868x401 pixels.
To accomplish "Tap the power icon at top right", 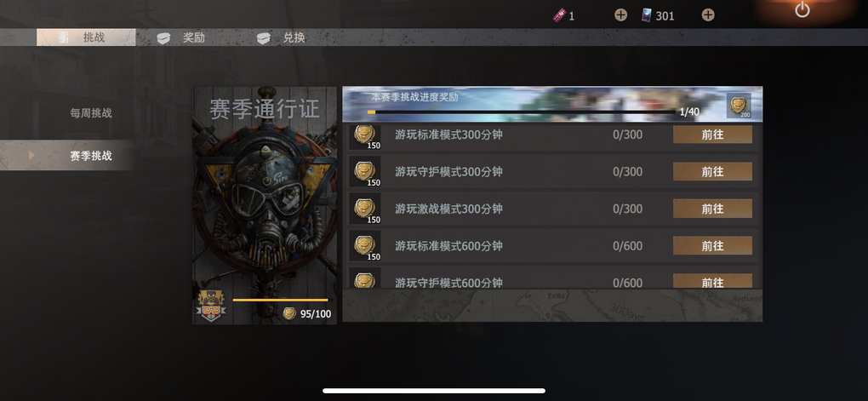I will pyautogui.click(x=802, y=9).
